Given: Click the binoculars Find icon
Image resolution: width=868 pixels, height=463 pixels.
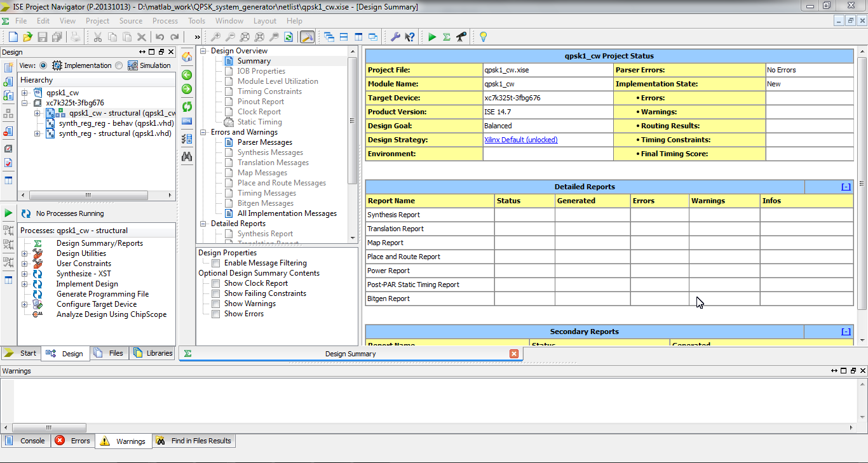Looking at the screenshot, I should (187, 156).
